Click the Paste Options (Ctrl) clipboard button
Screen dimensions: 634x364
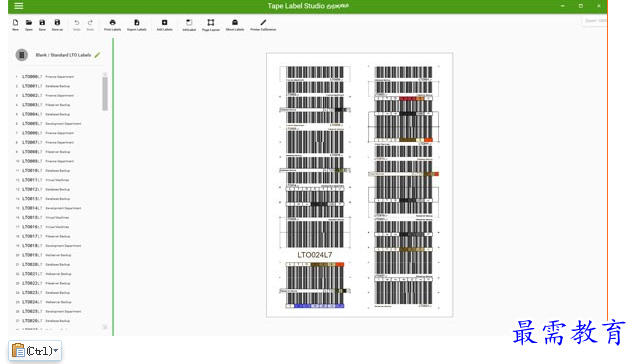coord(35,350)
